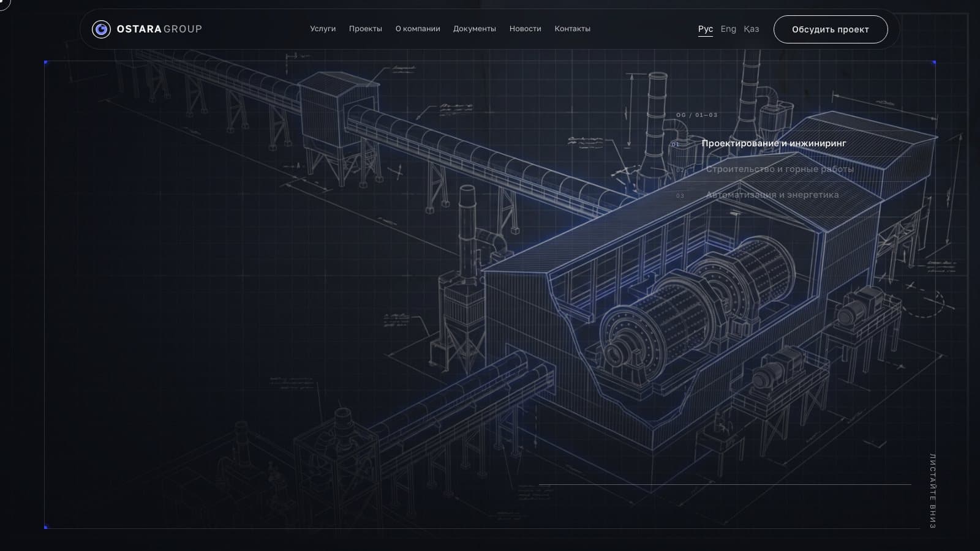The height and width of the screenshot is (551, 980).
Task: Open the Услуги menu item
Action: pyautogui.click(x=323, y=29)
